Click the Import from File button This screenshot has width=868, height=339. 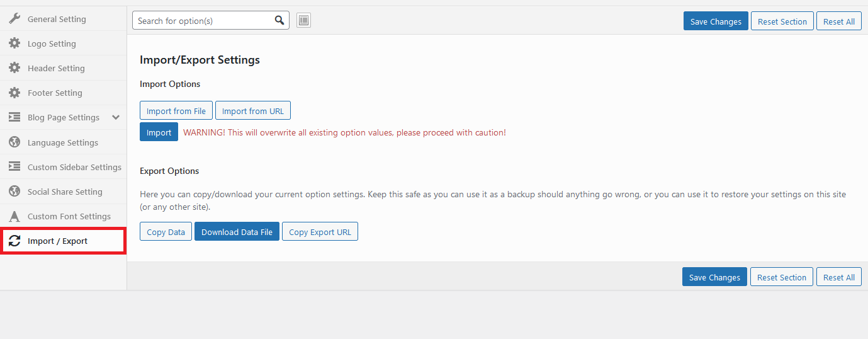[176, 111]
